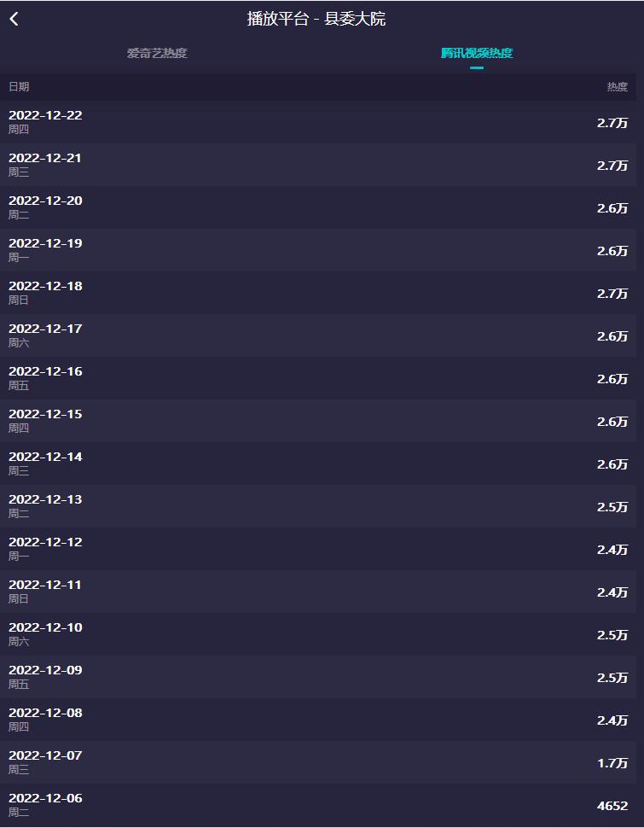This screenshot has height=828, width=644.
Task: Click the 日期 column header
Action: 19,86
